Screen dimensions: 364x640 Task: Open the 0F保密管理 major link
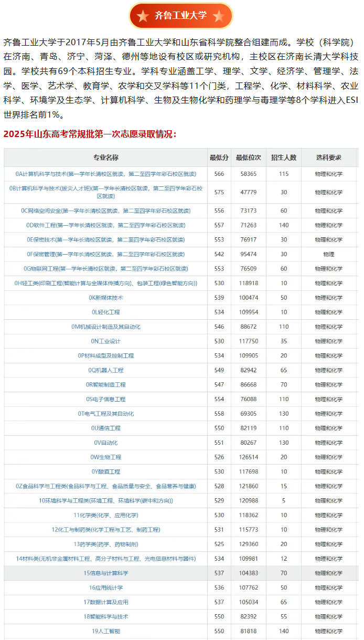pos(106,254)
